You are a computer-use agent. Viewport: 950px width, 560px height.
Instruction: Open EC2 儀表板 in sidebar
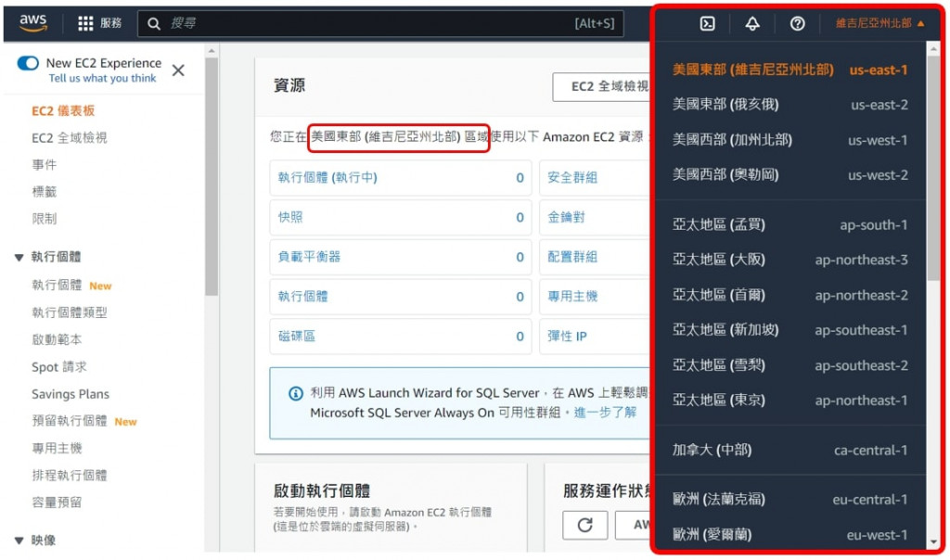coord(63,110)
